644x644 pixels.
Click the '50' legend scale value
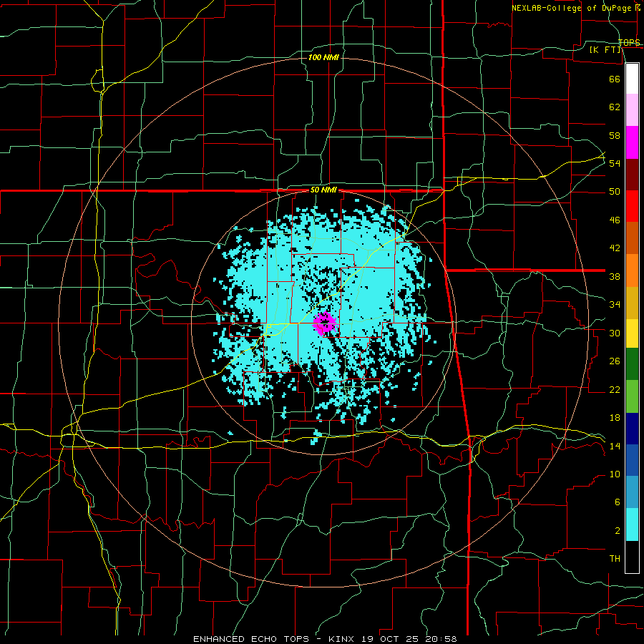(615, 192)
